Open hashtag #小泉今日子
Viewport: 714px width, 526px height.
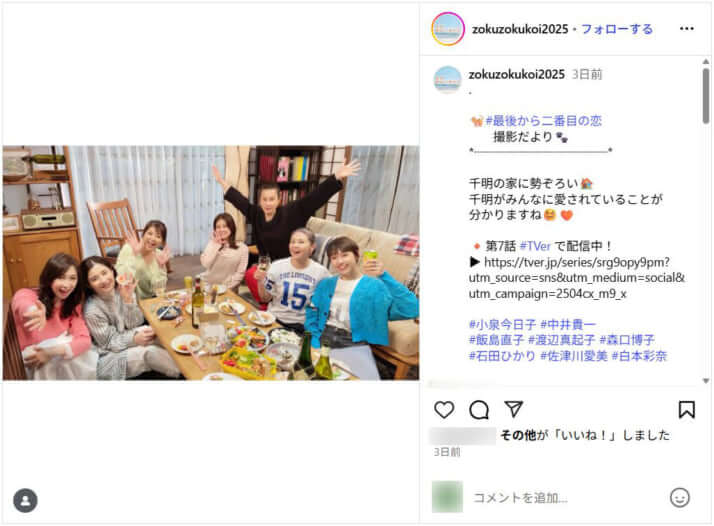tap(502, 325)
